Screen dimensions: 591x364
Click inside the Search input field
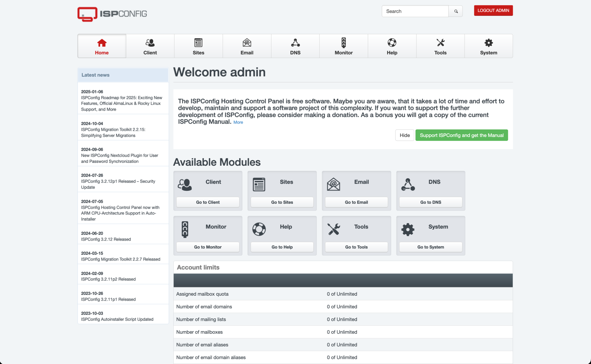pyautogui.click(x=415, y=11)
